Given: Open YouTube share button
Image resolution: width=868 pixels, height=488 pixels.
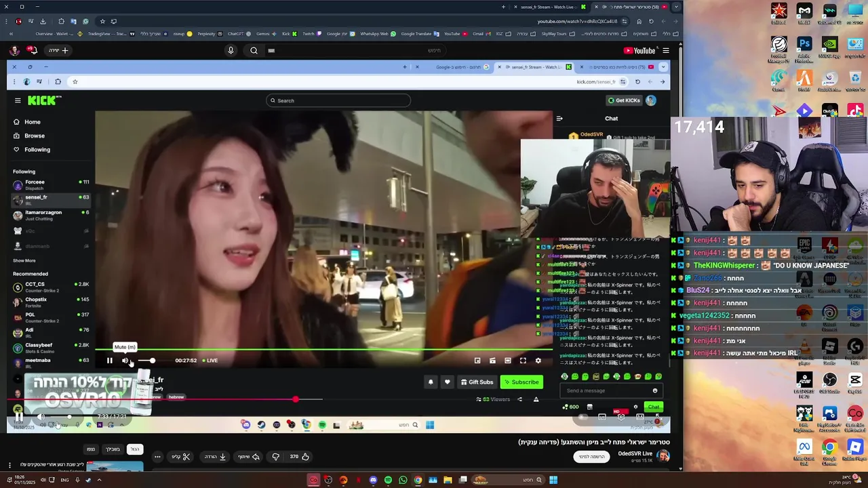Looking at the screenshot, I should (248, 457).
